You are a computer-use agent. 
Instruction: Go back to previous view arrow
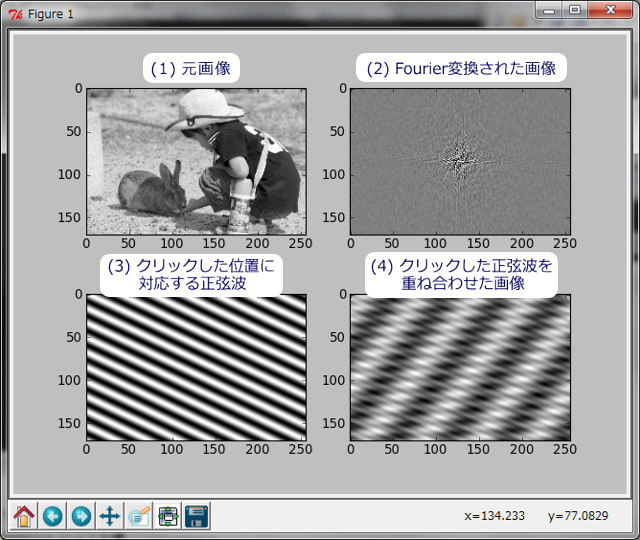(53, 516)
